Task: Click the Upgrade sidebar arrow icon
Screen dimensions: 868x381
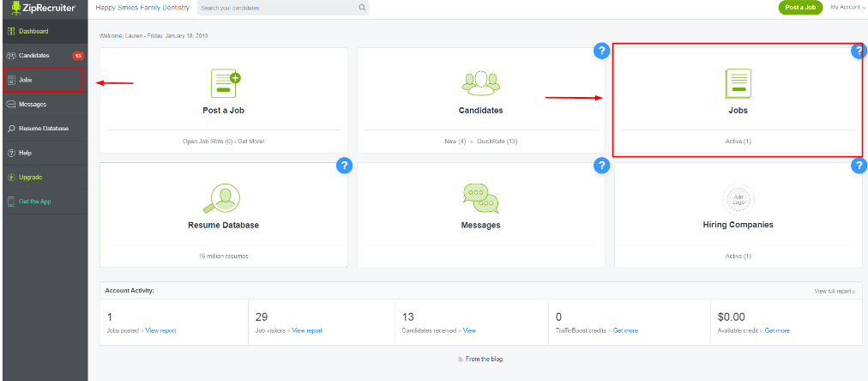Action: pos(11,178)
